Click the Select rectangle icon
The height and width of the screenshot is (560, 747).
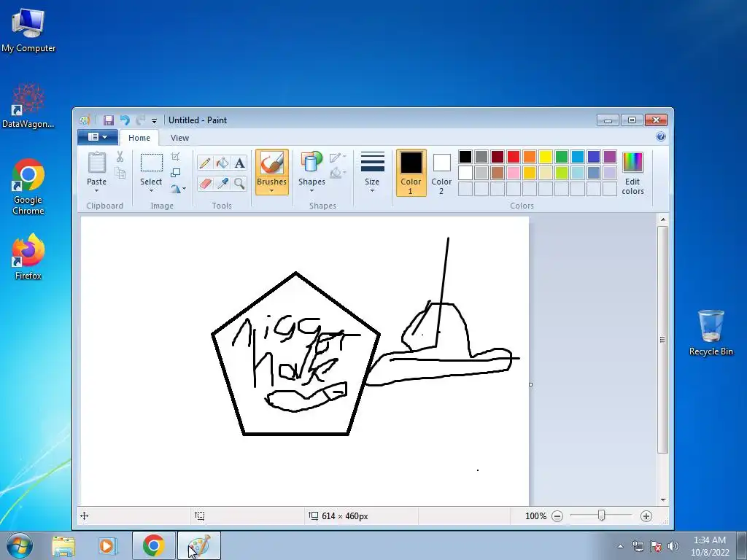click(x=152, y=163)
